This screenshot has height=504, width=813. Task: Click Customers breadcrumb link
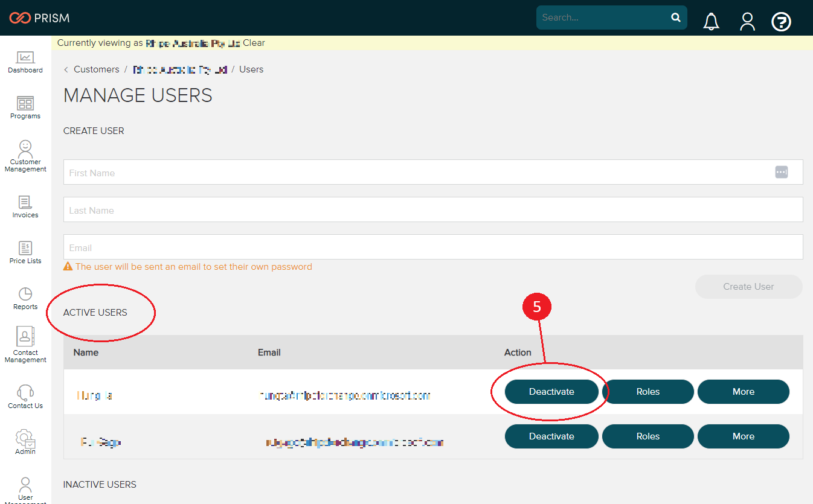click(x=96, y=69)
